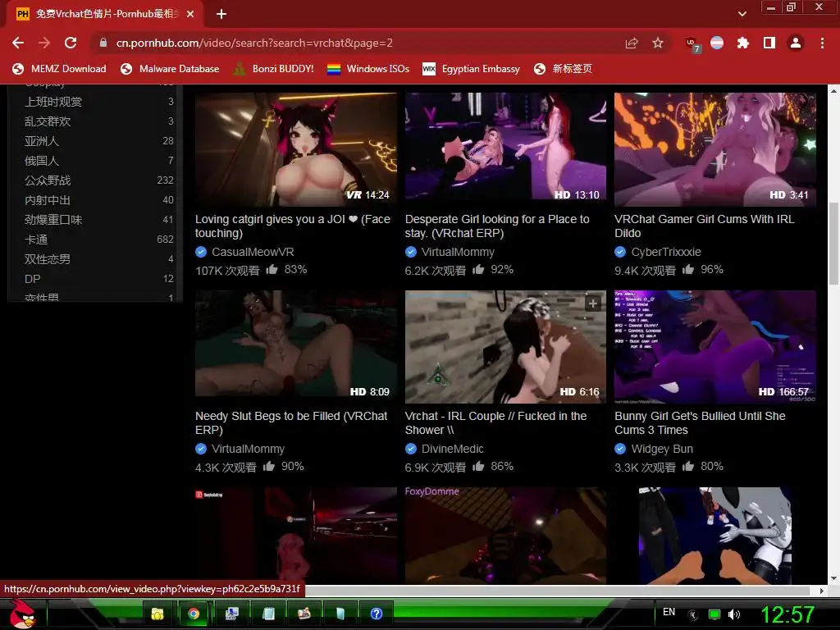
Task: Open the video thumbnail showing HD 13:10
Action: 505,148
